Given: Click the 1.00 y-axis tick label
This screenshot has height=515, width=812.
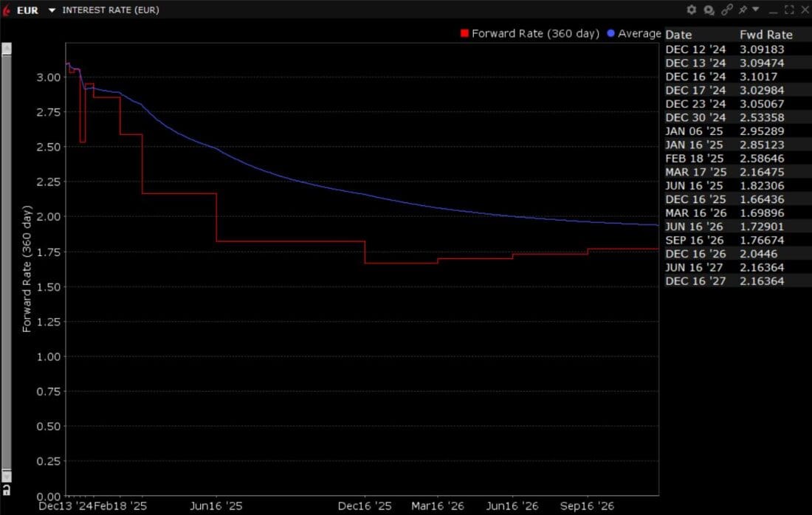Looking at the screenshot, I should coord(48,356).
